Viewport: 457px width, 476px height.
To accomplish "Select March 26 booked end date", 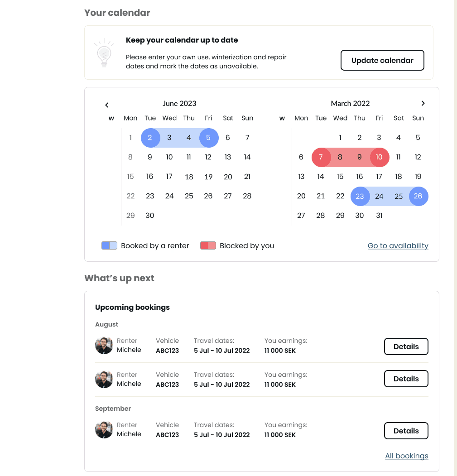I will click(419, 196).
